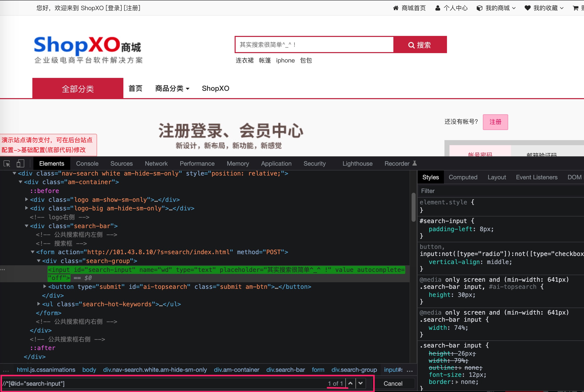Open 个人中心 user icon link
This screenshot has width=584, height=392.
pos(438,8)
